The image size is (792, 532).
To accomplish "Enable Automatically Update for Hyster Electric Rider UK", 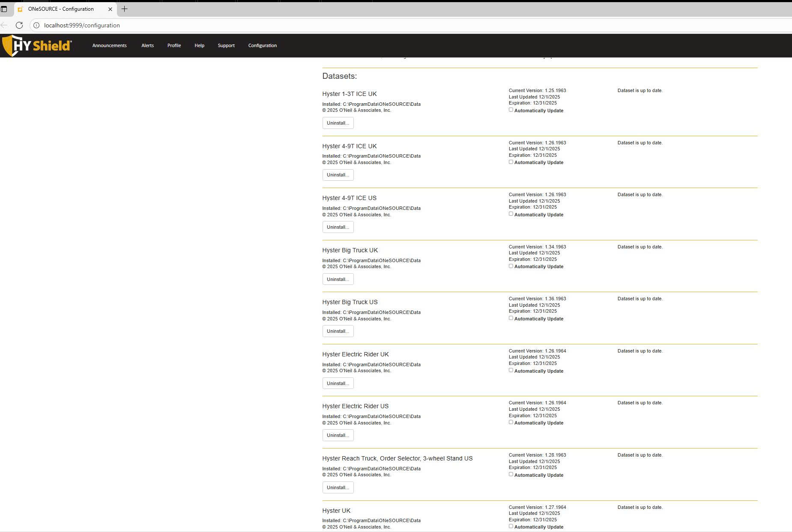I will (x=511, y=370).
